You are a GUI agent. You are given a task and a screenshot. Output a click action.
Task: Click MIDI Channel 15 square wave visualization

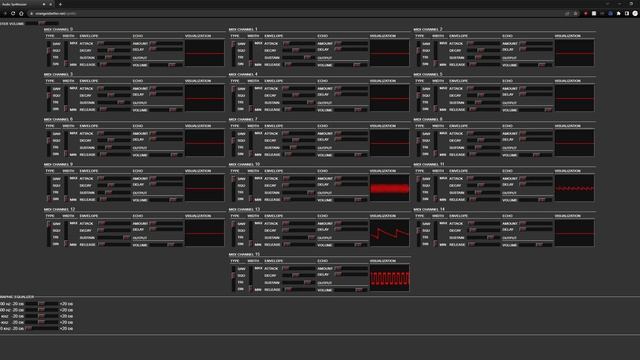[389, 278]
